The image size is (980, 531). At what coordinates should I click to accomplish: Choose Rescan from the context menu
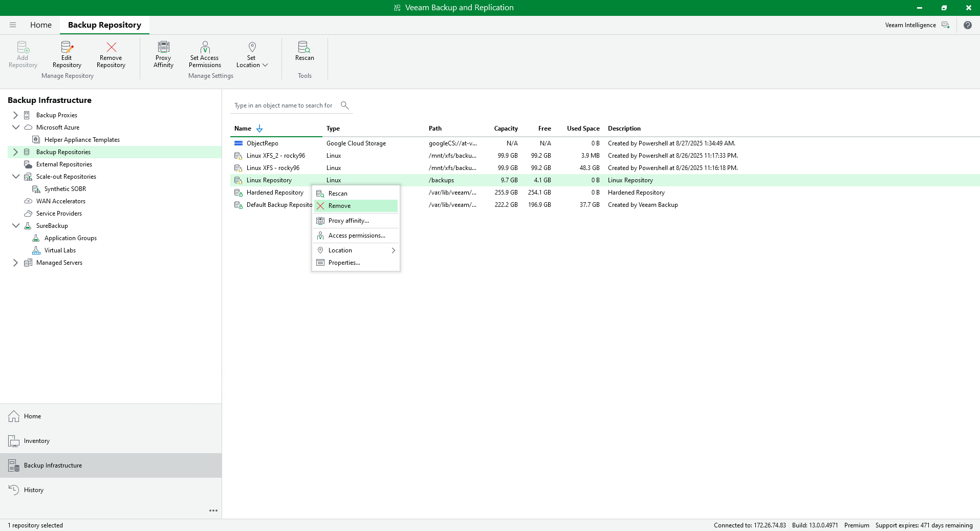click(356, 194)
